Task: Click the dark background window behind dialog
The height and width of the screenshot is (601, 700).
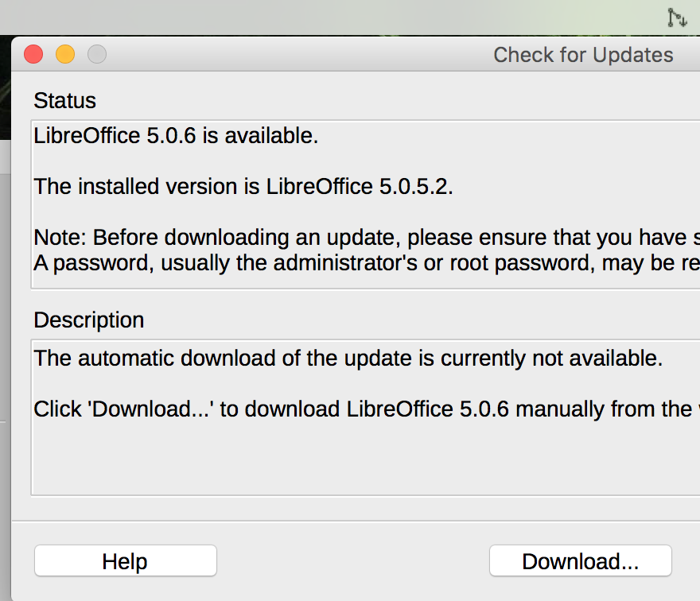Action: pyautogui.click(x=5, y=89)
